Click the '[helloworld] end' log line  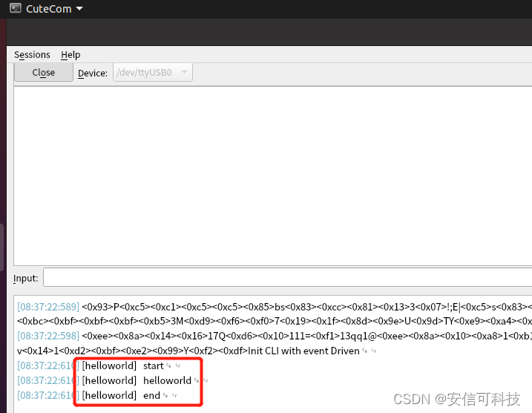[121, 395]
